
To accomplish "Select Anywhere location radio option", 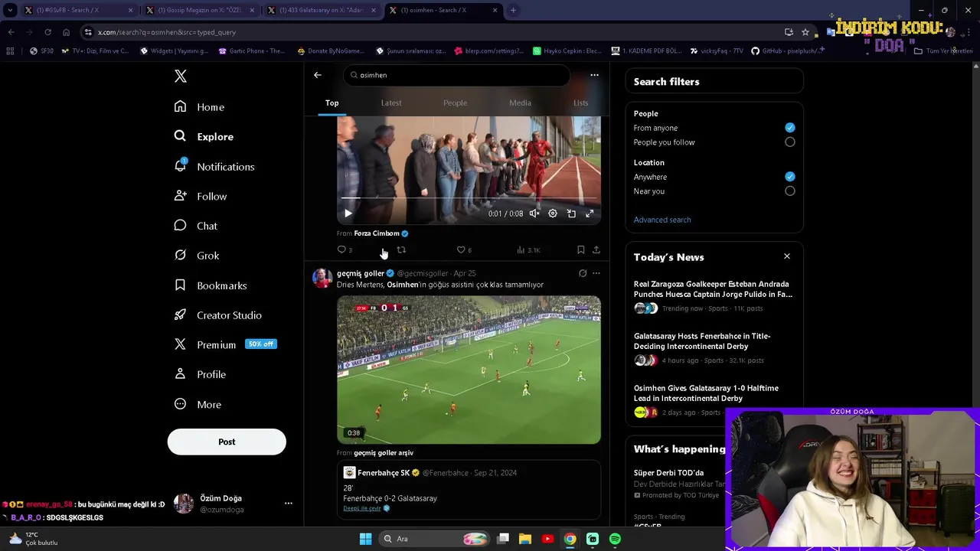I will pos(790,177).
